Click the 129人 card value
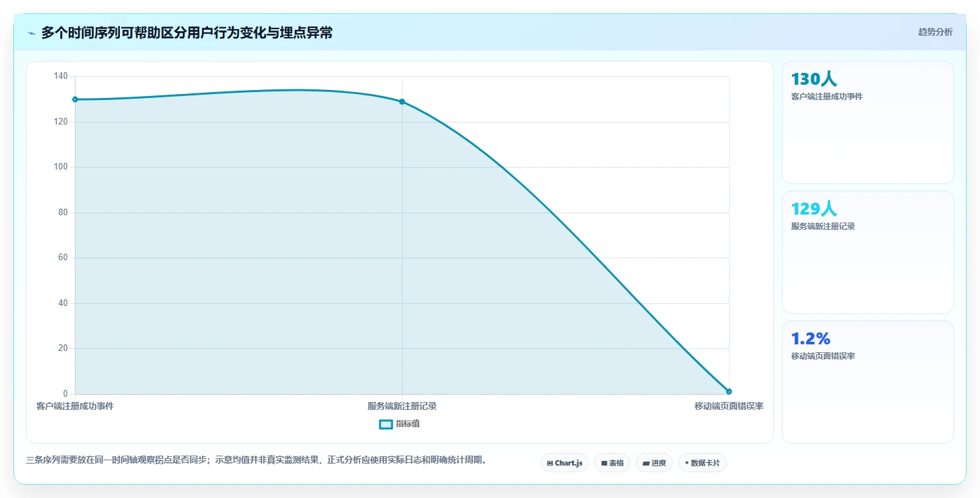 click(x=814, y=209)
